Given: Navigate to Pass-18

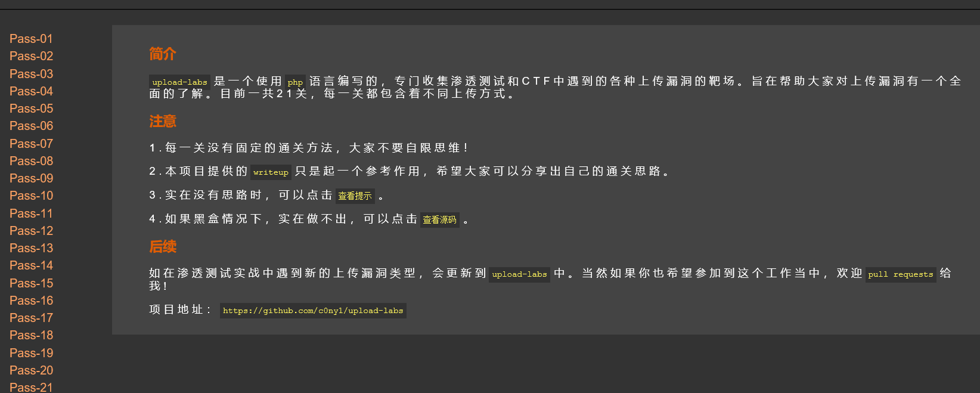Looking at the screenshot, I should coord(31,335).
